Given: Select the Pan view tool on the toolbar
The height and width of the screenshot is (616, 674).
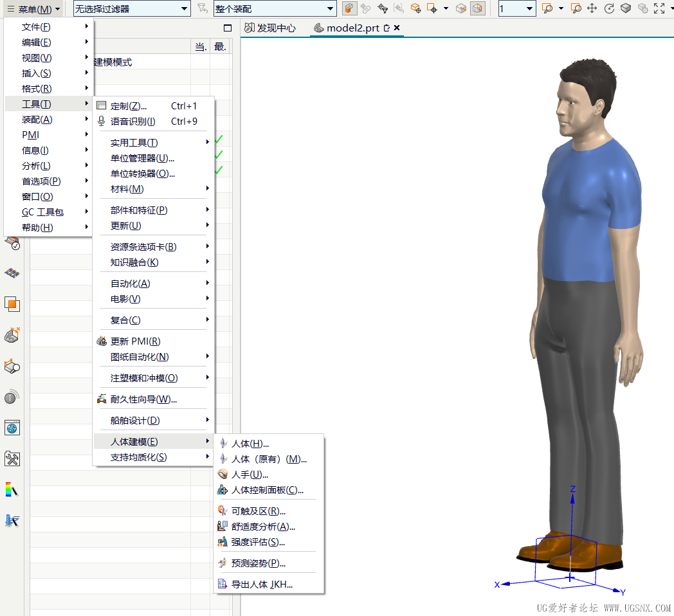Looking at the screenshot, I should [x=591, y=8].
